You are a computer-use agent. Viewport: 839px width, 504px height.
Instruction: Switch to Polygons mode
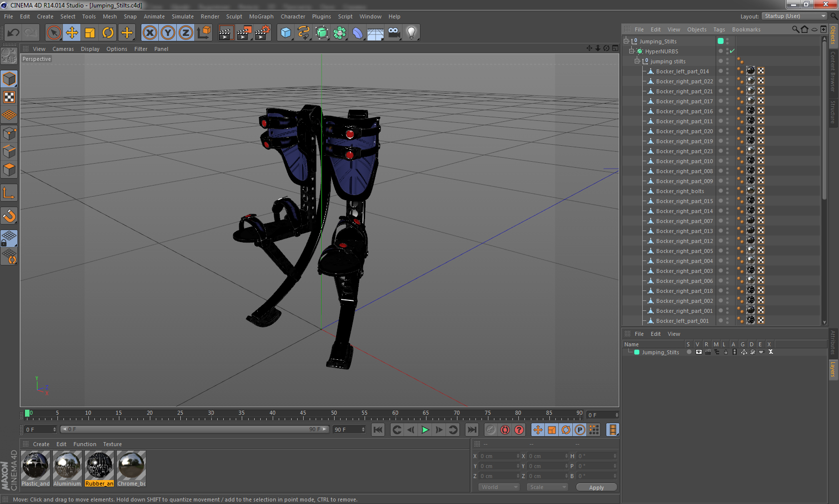tap(9, 170)
